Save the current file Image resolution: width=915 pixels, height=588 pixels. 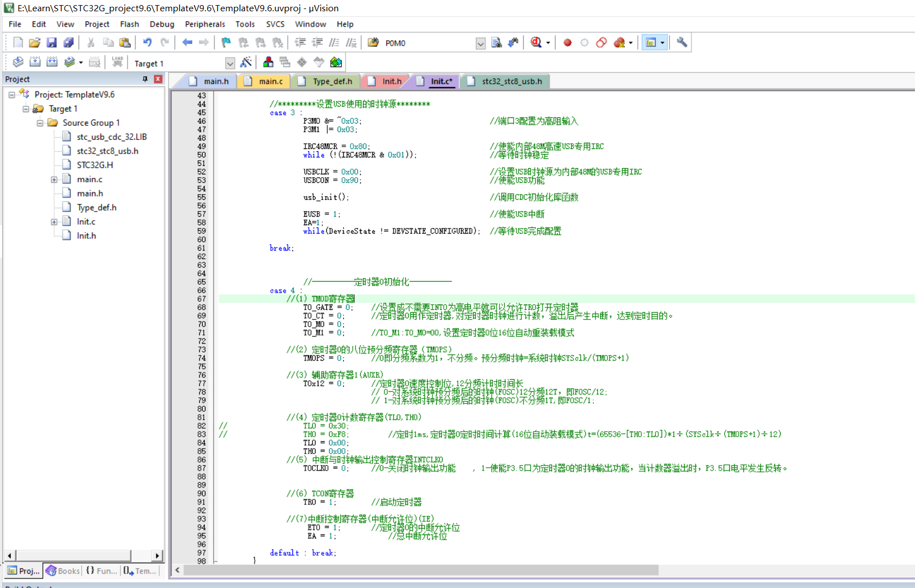[51, 42]
